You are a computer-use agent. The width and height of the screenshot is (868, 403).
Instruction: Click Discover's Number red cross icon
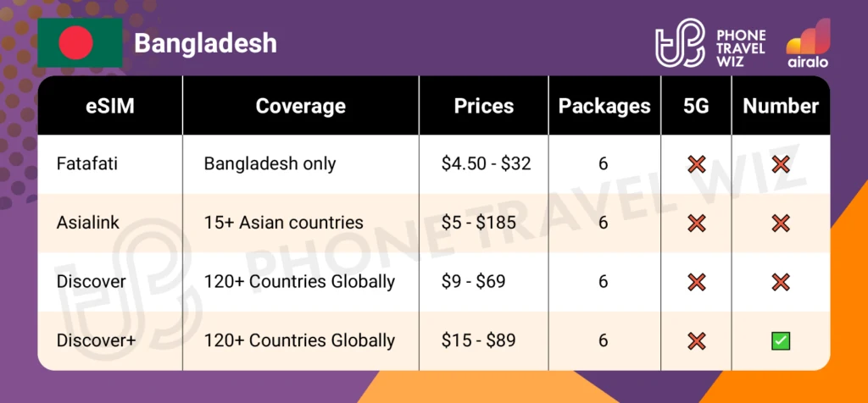pos(780,281)
